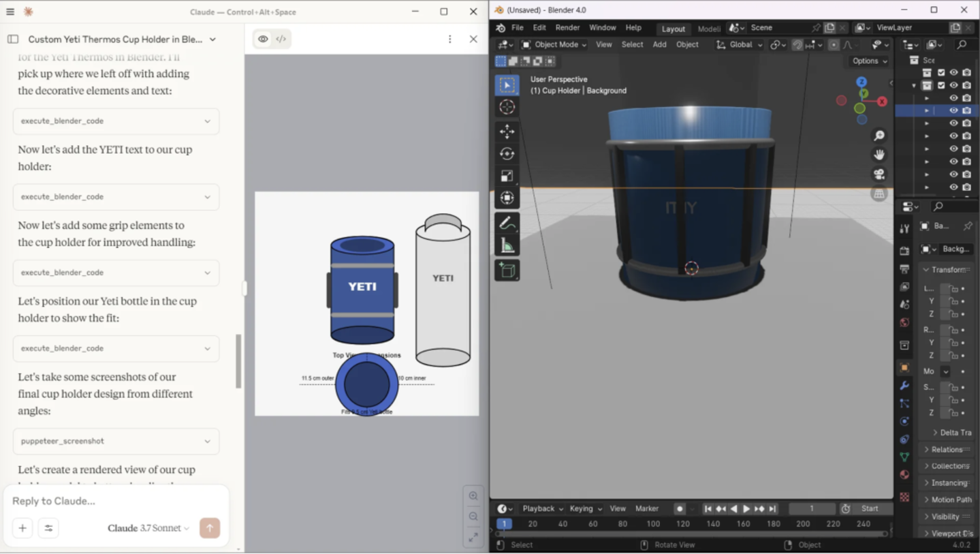Open the Physics properties tab

pos(904,421)
